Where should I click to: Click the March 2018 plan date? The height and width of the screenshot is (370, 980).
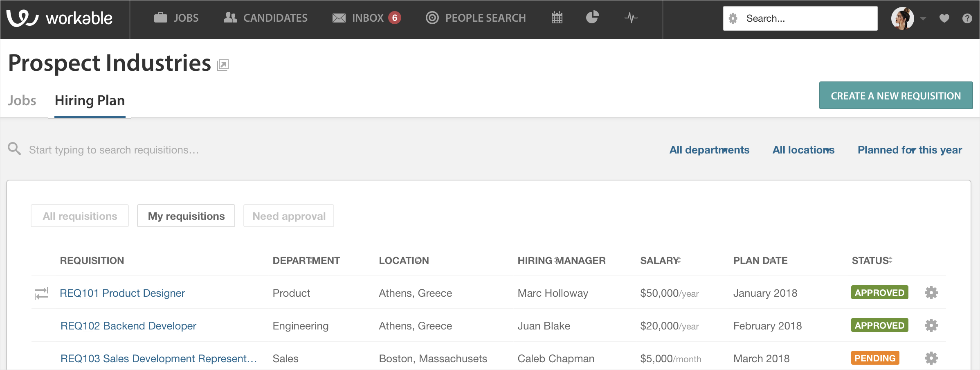761,359
